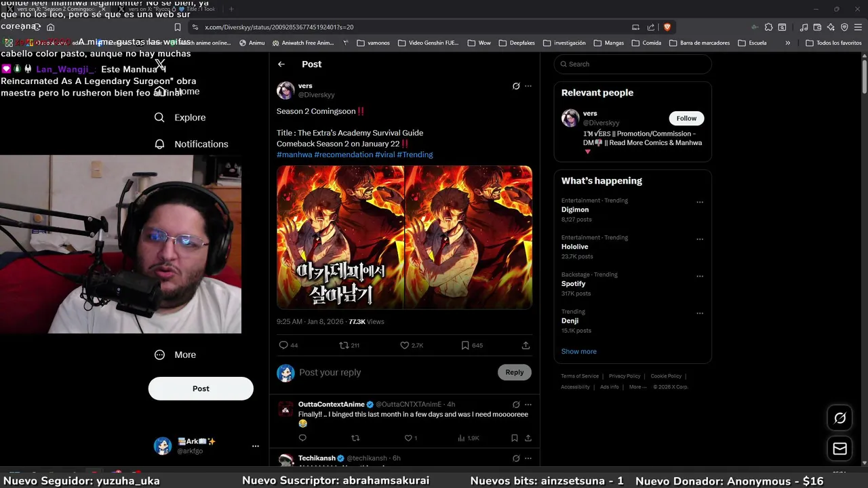The height and width of the screenshot is (488, 868).
Task: Open Brave main hamburger menu
Action: (x=858, y=27)
